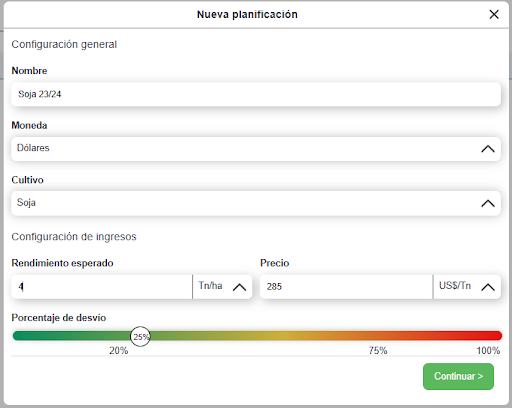Click the 20% mark below the slider
Viewport: 512px width, 408px height.
point(119,351)
